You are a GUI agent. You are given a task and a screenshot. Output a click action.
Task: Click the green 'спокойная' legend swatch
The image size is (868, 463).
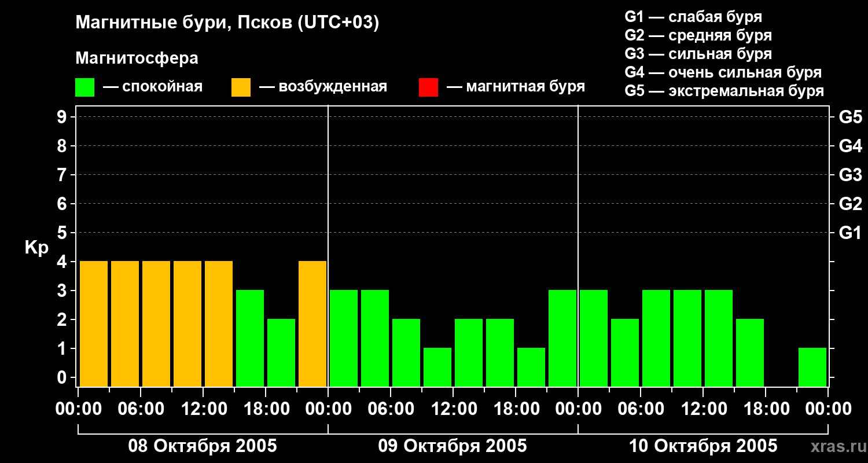point(84,87)
